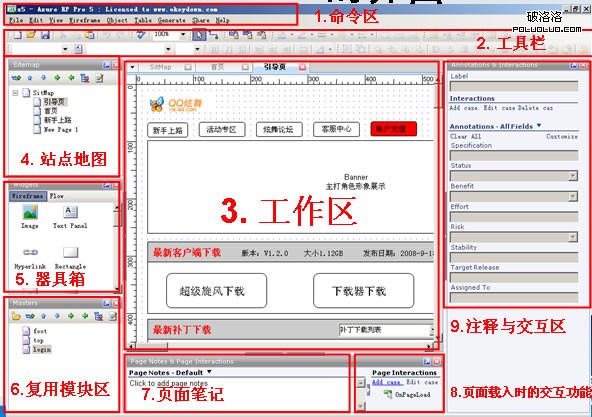
Task: Click the add folder icon in Masters panel
Action: pyautogui.click(x=16, y=316)
